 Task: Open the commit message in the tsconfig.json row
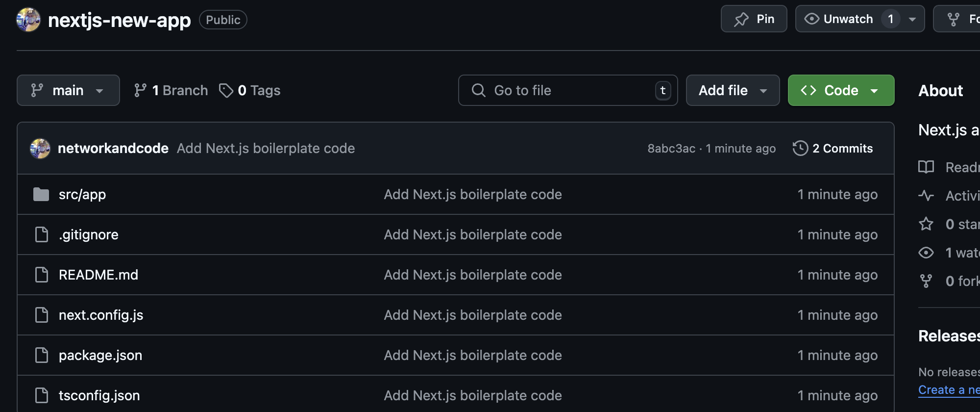(x=473, y=395)
